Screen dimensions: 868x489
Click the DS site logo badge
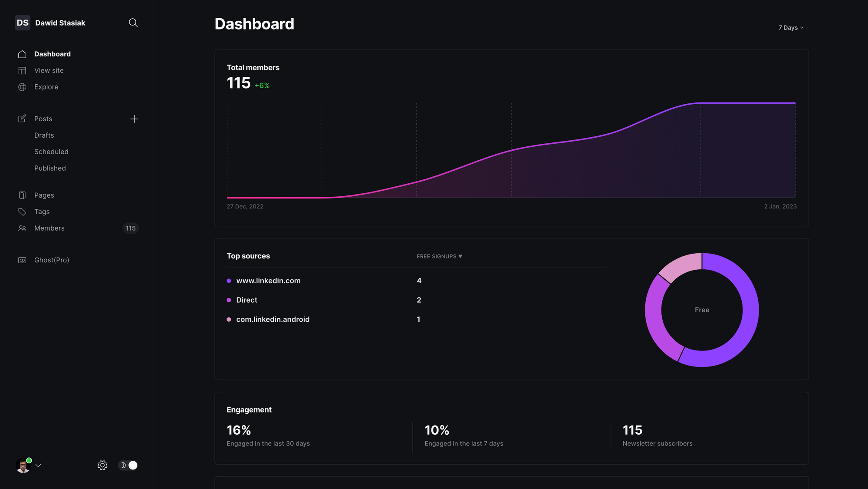[x=23, y=23]
